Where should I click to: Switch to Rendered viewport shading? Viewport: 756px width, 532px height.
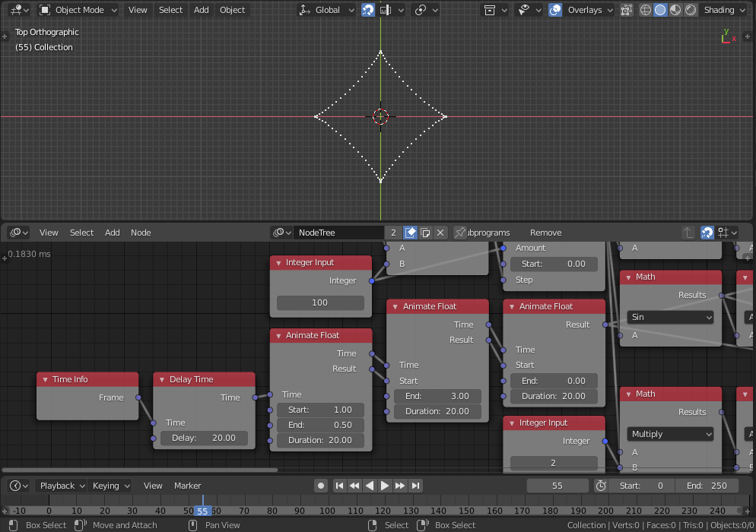[x=690, y=10]
